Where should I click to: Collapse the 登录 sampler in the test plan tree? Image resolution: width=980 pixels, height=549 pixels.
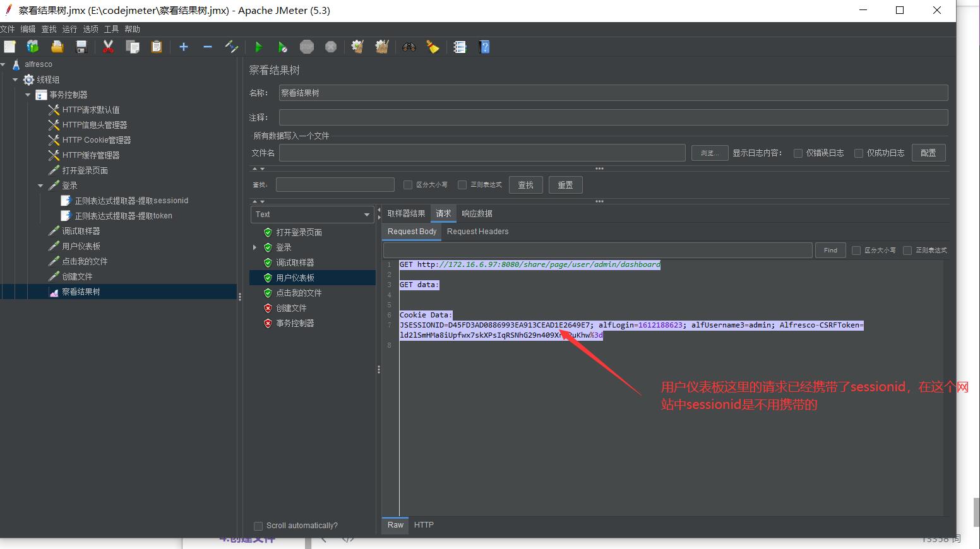(40, 186)
